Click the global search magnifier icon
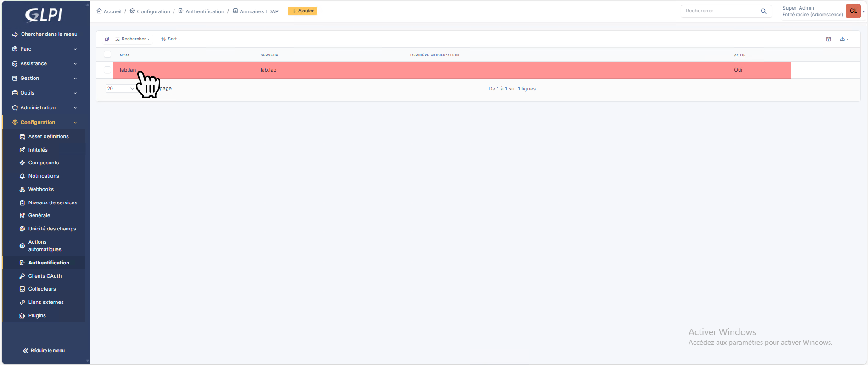The image size is (868, 365). pyautogui.click(x=763, y=11)
